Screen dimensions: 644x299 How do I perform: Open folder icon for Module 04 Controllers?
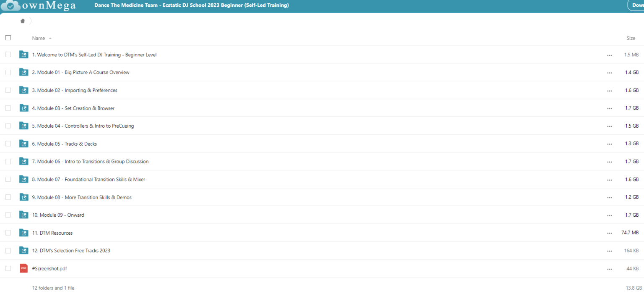[24, 126]
